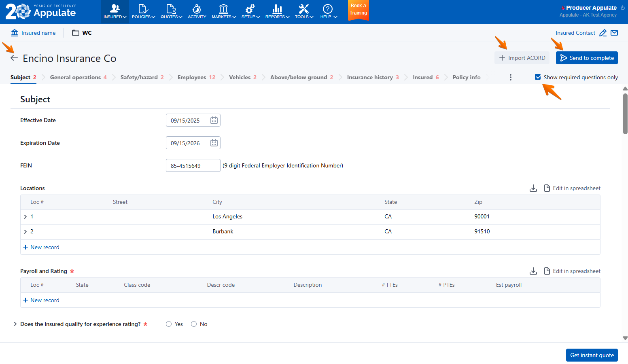Image resolution: width=628 pixels, height=364 pixels.
Task: Download the Locations table
Action: [533, 188]
